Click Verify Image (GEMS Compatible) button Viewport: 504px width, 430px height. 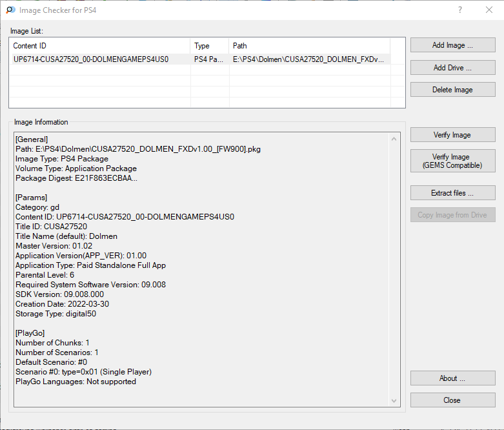452,161
